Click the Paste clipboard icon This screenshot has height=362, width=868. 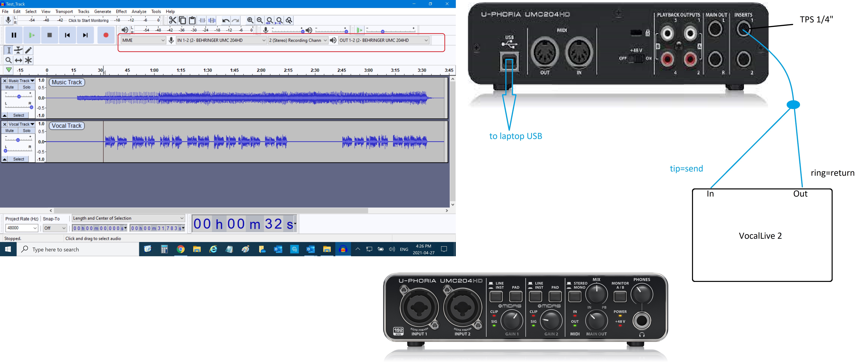192,20
